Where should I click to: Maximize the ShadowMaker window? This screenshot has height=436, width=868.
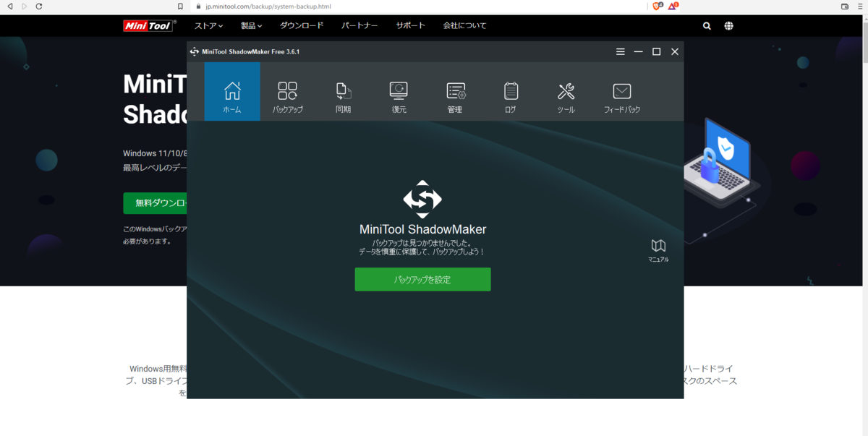coord(656,51)
